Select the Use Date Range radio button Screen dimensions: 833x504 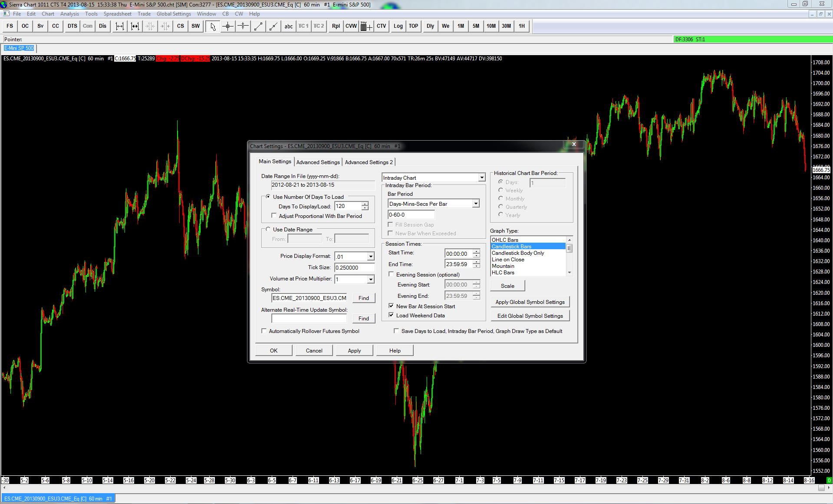pos(268,229)
